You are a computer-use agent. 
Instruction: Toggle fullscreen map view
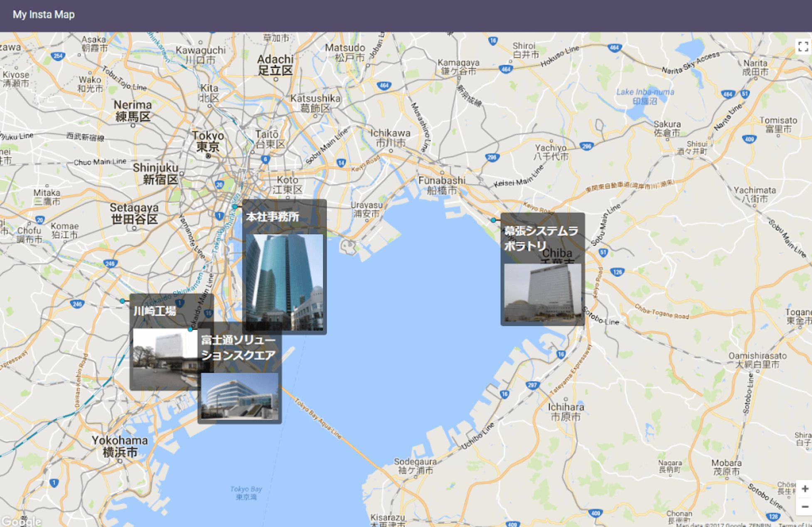click(803, 46)
